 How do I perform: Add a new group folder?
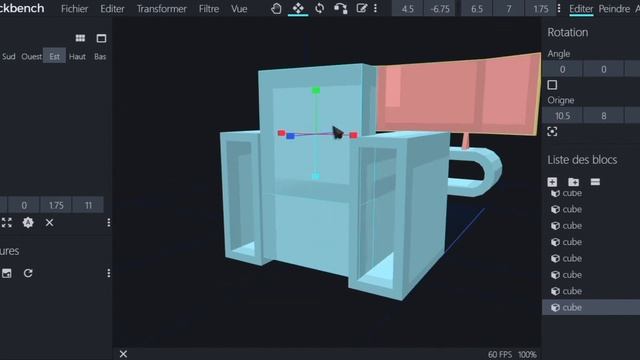[x=573, y=182]
